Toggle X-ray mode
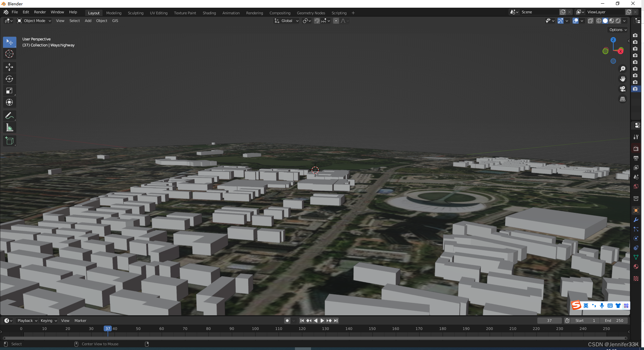The height and width of the screenshot is (350, 644). (590, 21)
